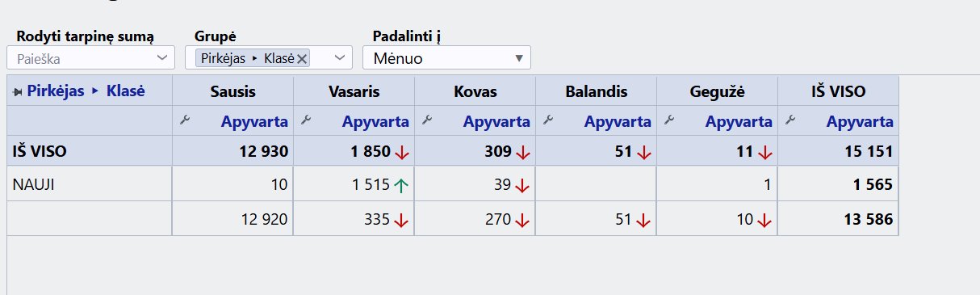Image resolution: width=980 pixels, height=295 pixels.
Task: Click the wrench icon under IŠ VISO column
Action: [x=790, y=120]
